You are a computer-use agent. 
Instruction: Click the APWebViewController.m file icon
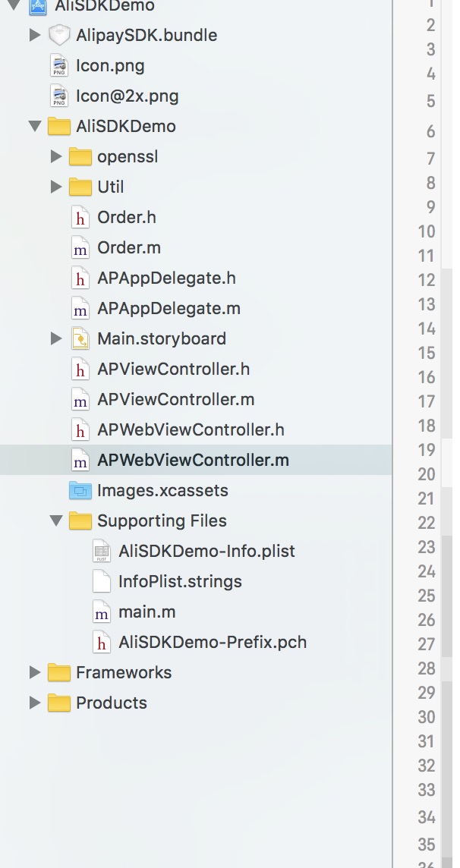pyautogui.click(x=80, y=461)
